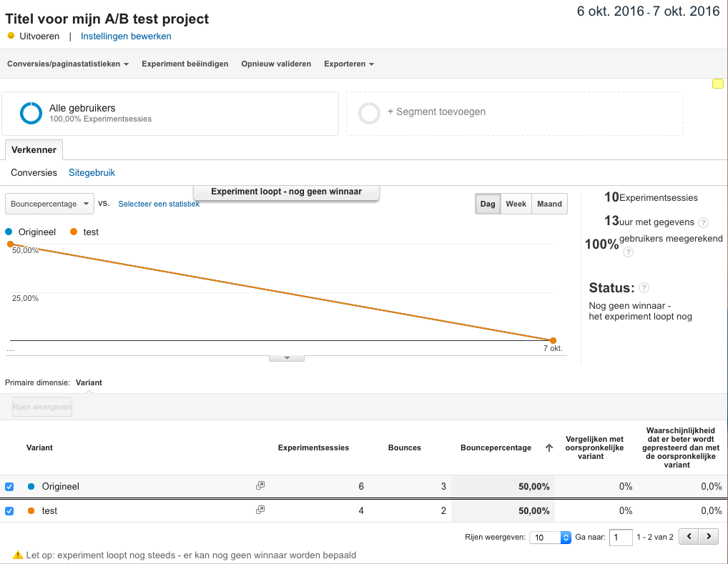The width and height of the screenshot is (728, 564).
Task: Click the 'Ga naar' page number field
Action: [620, 537]
